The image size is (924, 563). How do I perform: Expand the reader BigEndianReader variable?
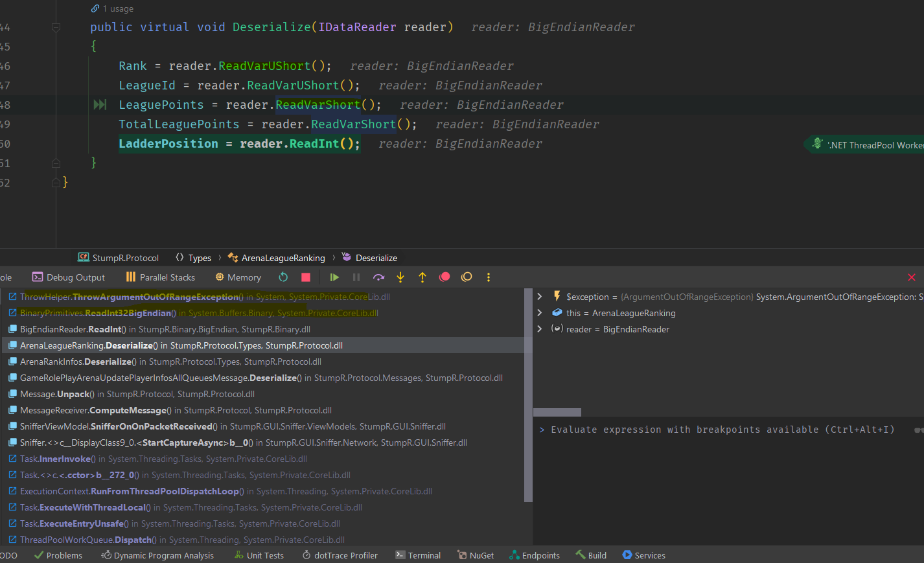coord(539,329)
